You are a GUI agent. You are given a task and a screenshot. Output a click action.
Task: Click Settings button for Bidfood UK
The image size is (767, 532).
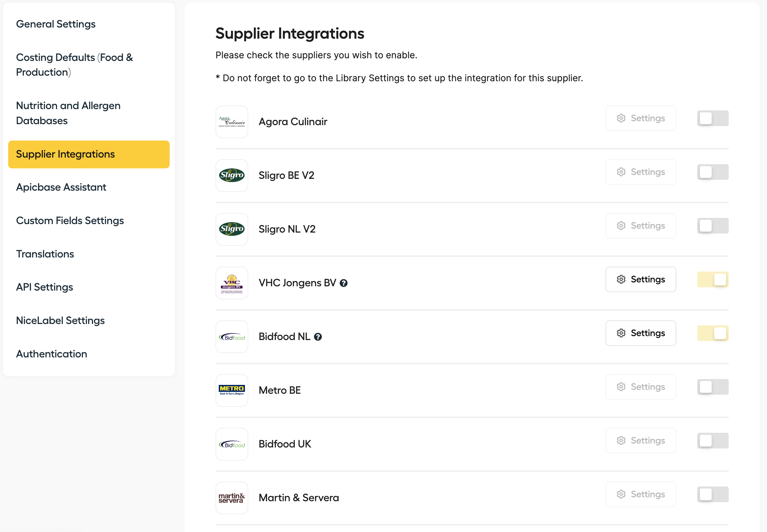[x=640, y=440]
